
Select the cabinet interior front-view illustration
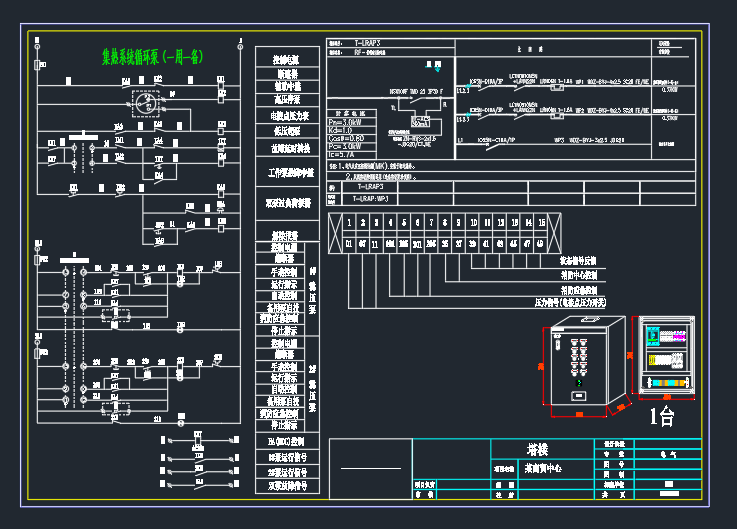(666, 356)
